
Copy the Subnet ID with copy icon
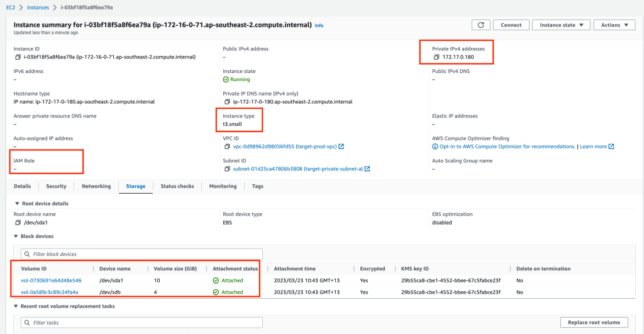227,169
